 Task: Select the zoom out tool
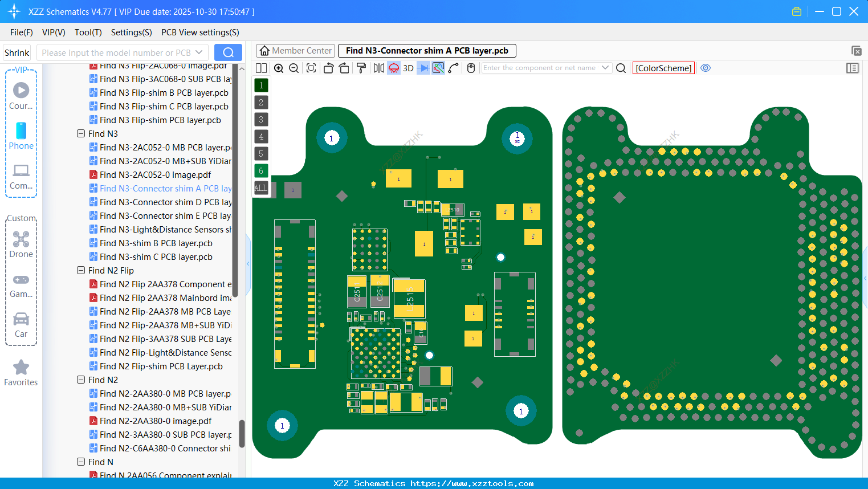point(294,68)
